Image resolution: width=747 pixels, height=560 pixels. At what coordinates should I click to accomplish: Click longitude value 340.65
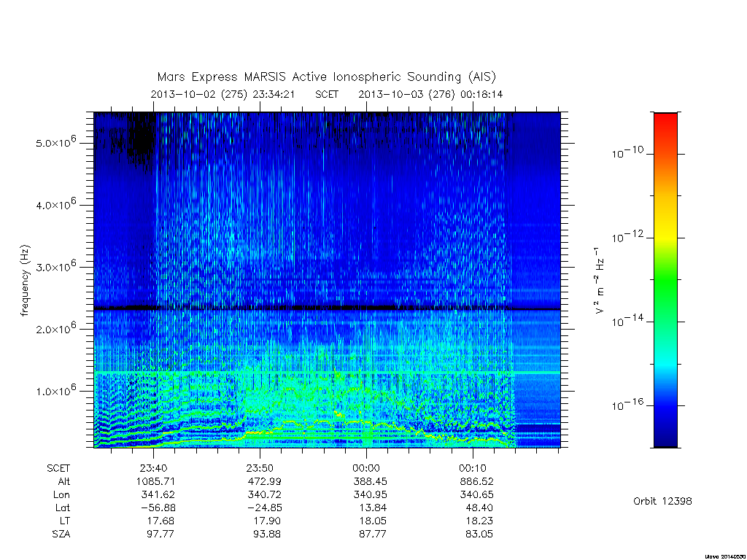(x=477, y=495)
